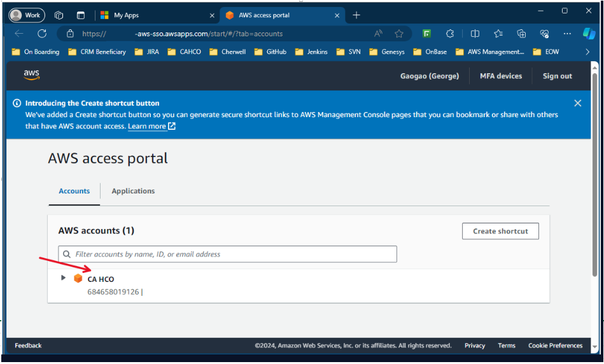Open Gaogao (George) user menu

[430, 76]
